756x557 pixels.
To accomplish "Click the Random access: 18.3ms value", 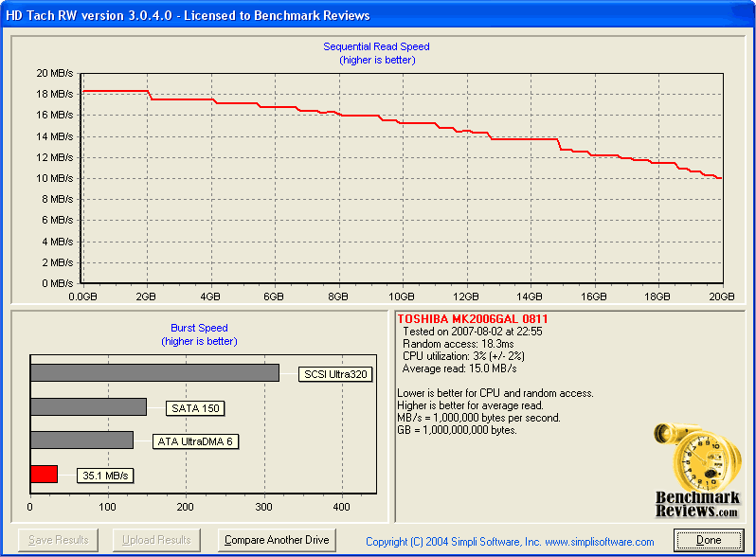I will (x=458, y=344).
